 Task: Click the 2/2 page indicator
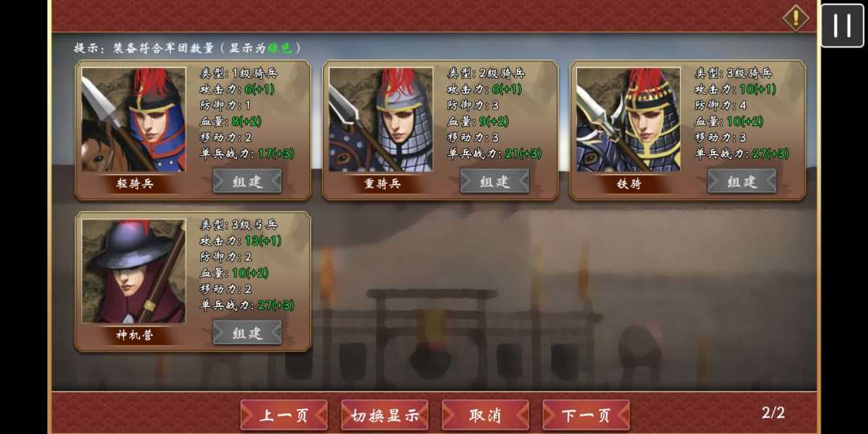click(x=773, y=412)
